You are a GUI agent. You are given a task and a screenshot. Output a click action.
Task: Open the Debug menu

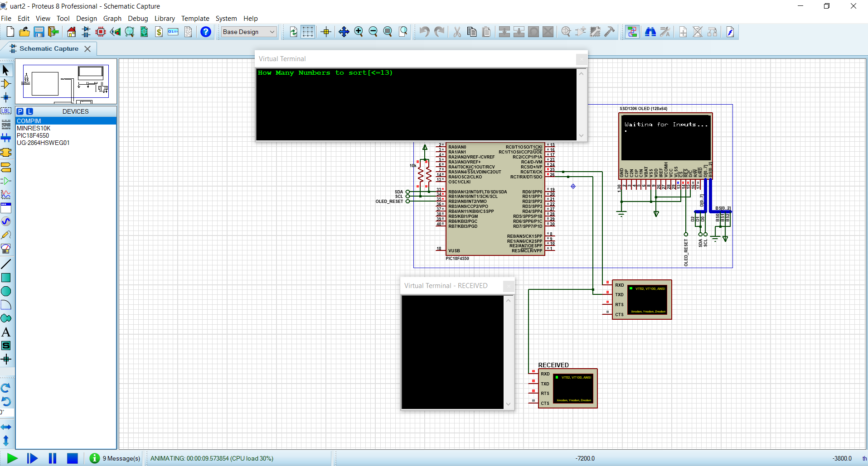(x=138, y=19)
